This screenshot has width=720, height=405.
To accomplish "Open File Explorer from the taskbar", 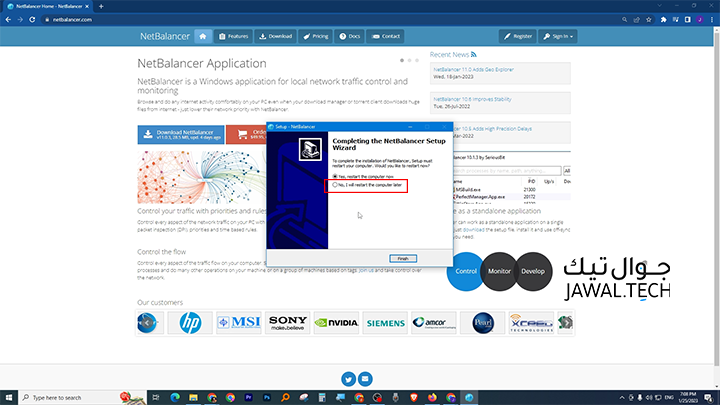I will coord(193,398).
